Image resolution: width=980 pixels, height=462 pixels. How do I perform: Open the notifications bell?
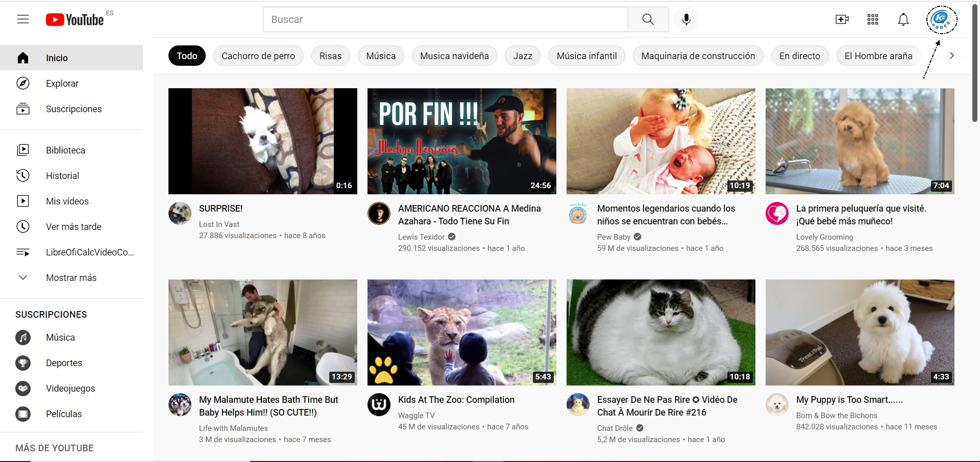[903, 19]
